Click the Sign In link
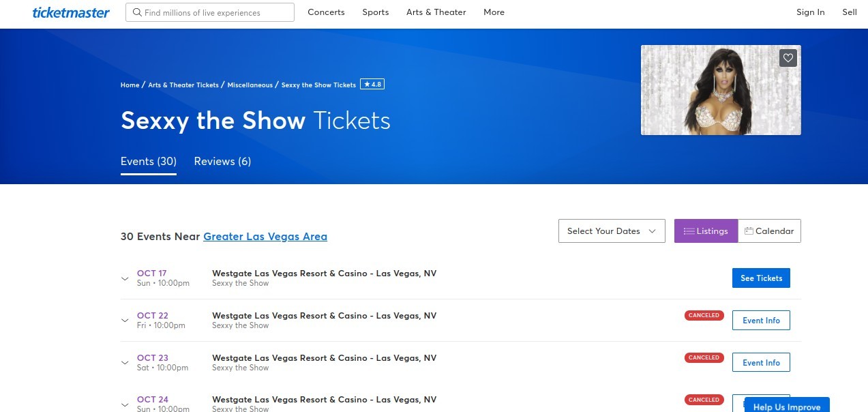Screen dimensions: 868x412 [810, 12]
